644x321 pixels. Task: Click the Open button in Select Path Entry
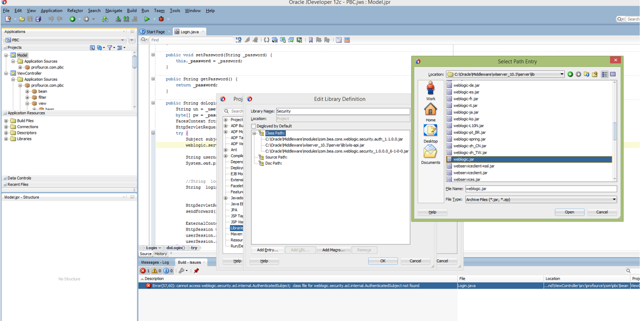569,212
